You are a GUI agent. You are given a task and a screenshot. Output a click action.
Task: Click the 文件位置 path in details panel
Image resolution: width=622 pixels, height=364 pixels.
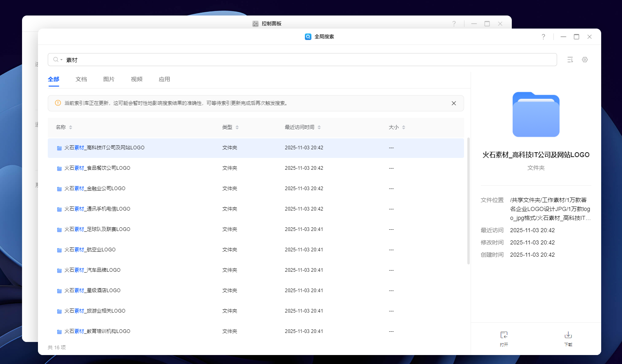point(550,209)
